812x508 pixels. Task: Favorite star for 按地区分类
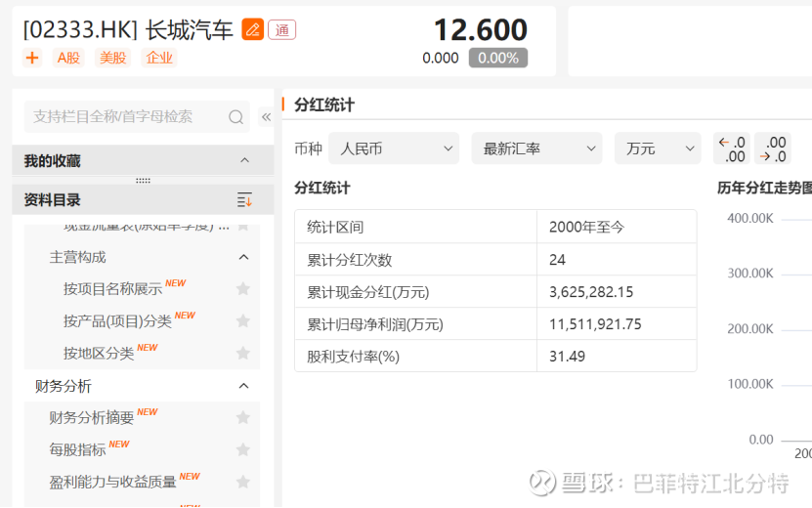click(x=243, y=354)
